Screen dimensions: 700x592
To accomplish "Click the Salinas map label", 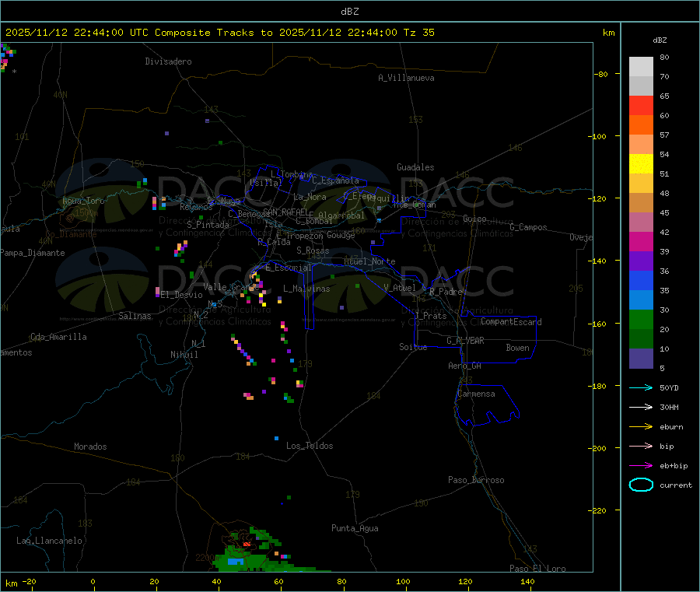I will (x=135, y=316).
